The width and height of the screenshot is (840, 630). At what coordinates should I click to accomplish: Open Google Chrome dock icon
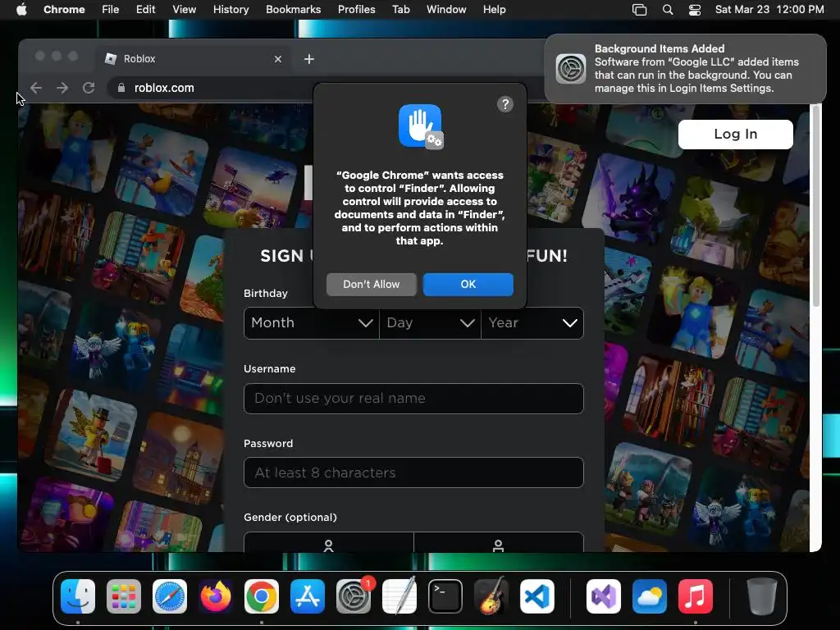tap(262, 596)
